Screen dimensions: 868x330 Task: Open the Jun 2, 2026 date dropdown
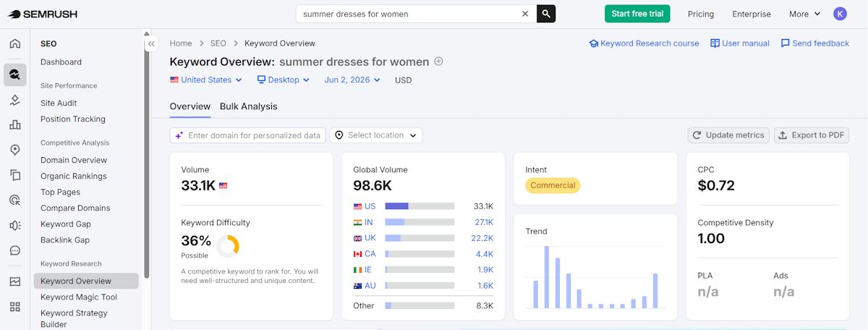tap(352, 80)
